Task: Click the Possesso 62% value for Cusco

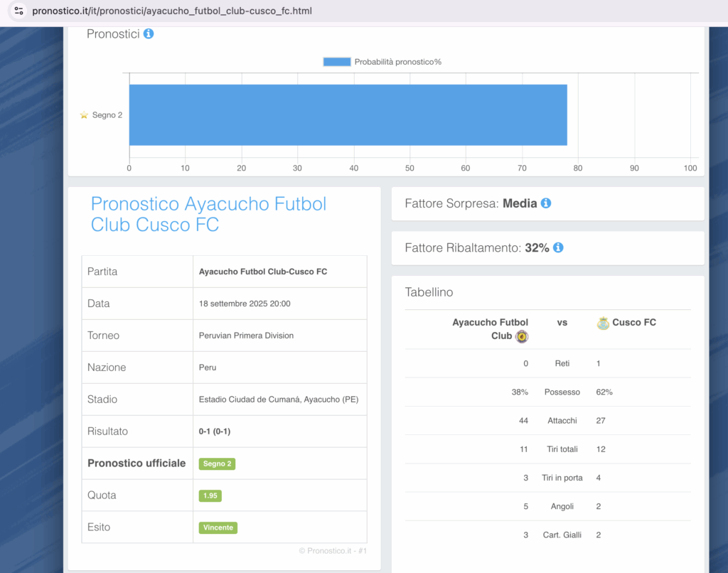Action: point(604,392)
